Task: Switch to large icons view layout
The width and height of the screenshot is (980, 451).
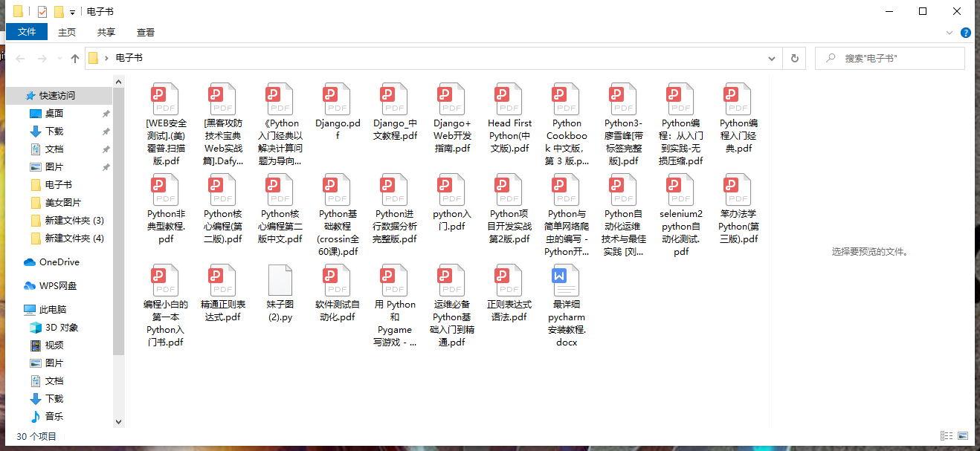Action: [964, 436]
